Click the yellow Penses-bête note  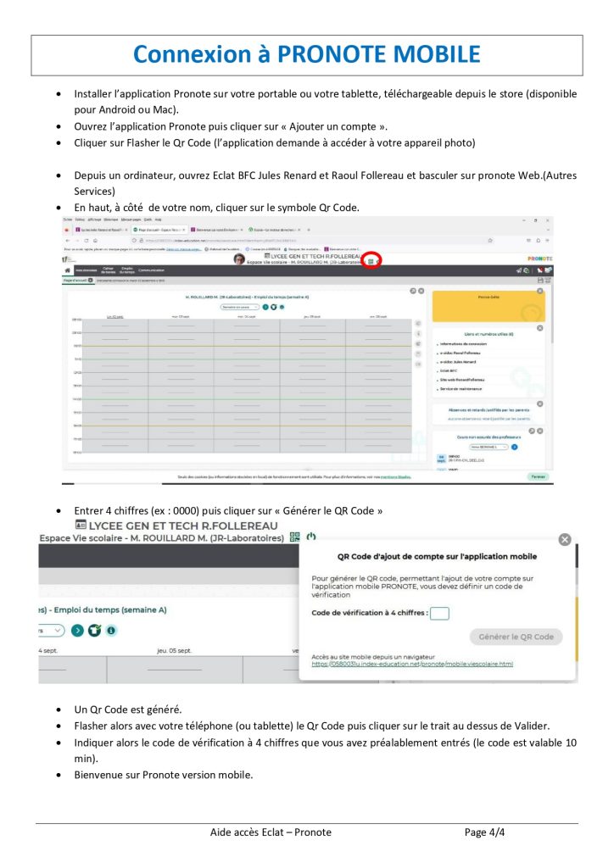[x=488, y=306]
